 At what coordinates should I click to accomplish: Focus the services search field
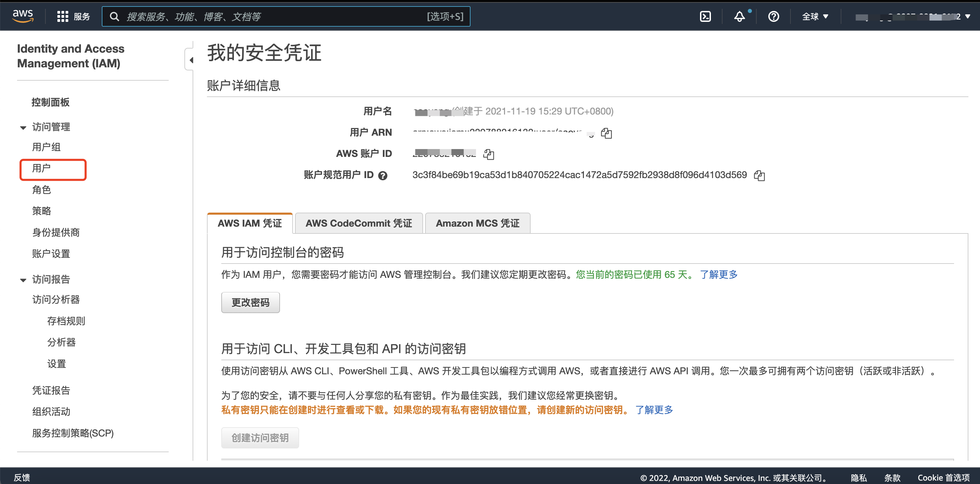click(x=286, y=16)
